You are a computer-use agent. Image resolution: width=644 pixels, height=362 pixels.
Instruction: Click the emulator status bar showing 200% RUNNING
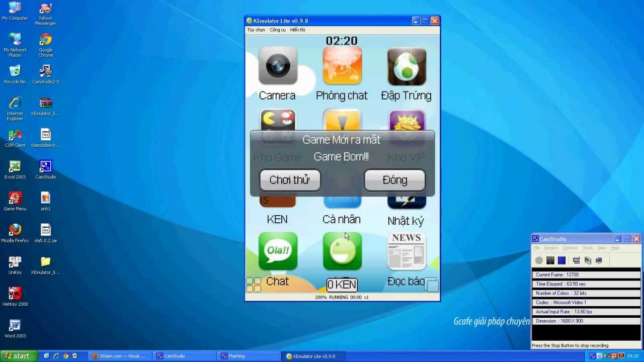[x=342, y=297]
